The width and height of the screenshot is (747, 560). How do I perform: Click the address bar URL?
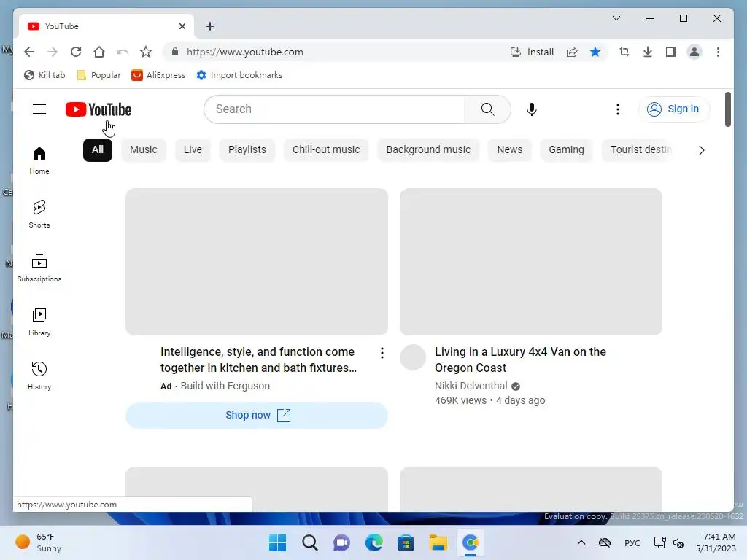pos(245,52)
